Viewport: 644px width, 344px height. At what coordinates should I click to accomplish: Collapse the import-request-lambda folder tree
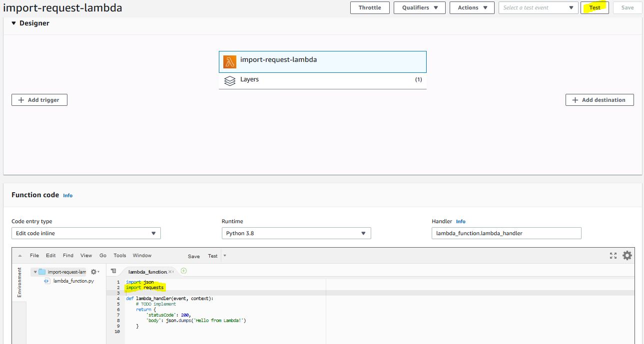35,272
